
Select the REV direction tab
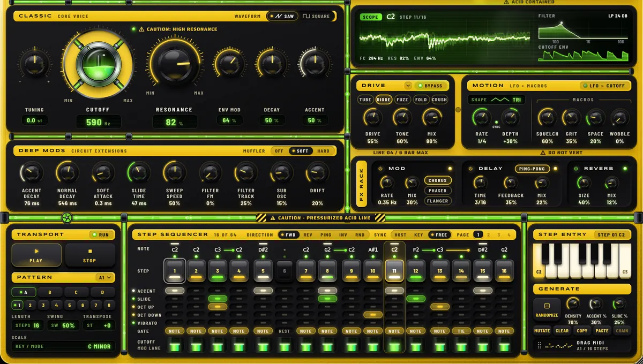point(308,234)
